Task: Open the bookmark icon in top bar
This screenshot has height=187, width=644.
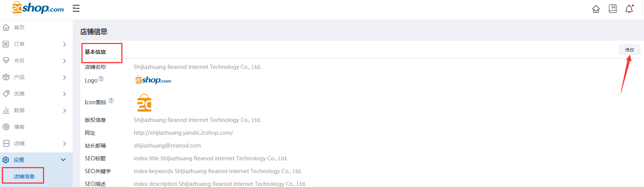Action: [613, 9]
